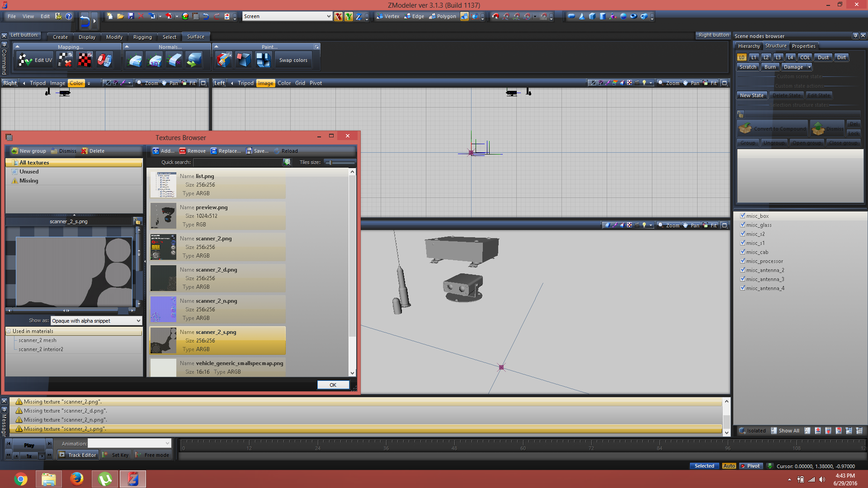Screen dimensions: 868x488
Task: Click the Add texture icon
Action: (x=156, y=151)
